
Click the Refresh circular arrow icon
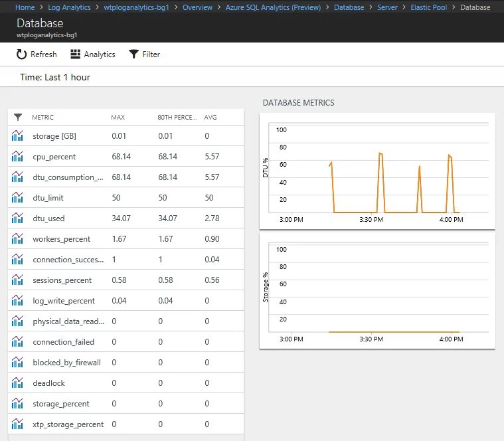[21, 54]
